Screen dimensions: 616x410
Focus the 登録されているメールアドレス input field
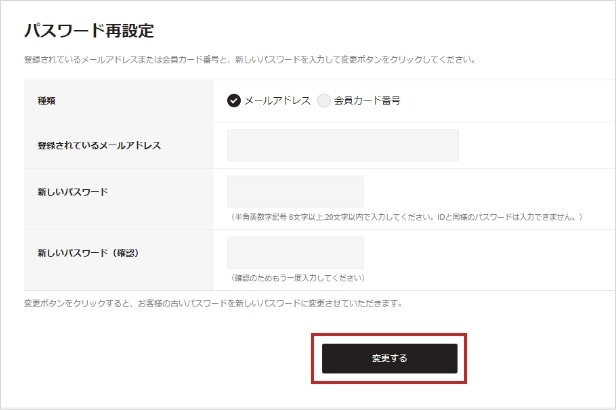tap(343, 145)
